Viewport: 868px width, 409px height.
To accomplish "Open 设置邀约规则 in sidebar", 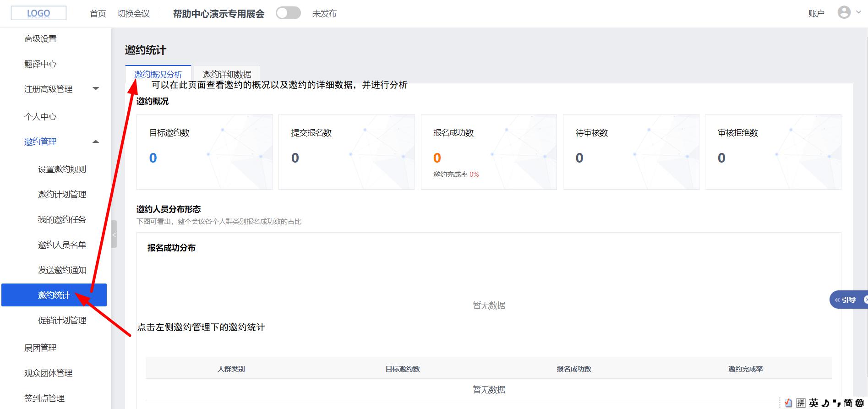I will click(x=62, y=169).
